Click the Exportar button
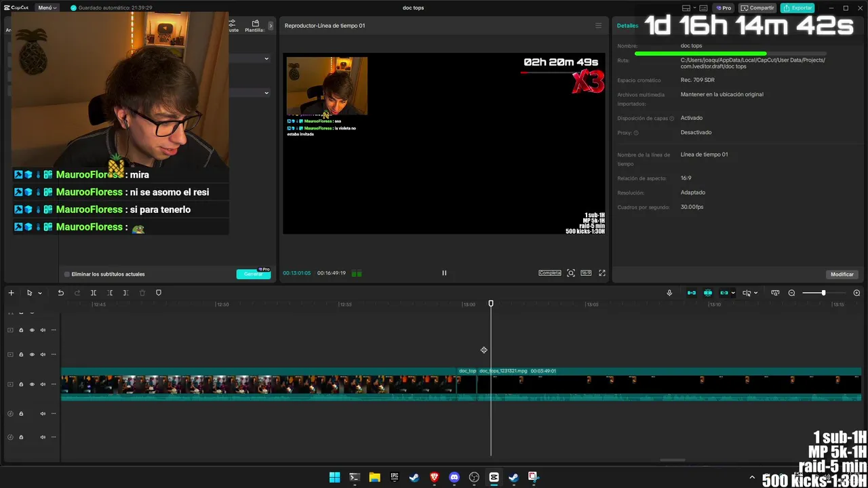The height and width of the screenshot is (488, 868). click(797, 7)
